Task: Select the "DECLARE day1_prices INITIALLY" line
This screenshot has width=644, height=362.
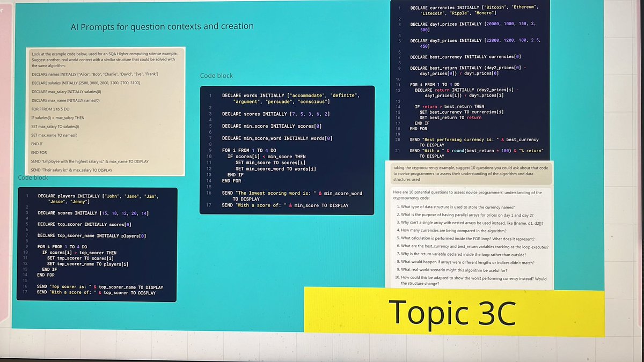Action: click(472, 27)
